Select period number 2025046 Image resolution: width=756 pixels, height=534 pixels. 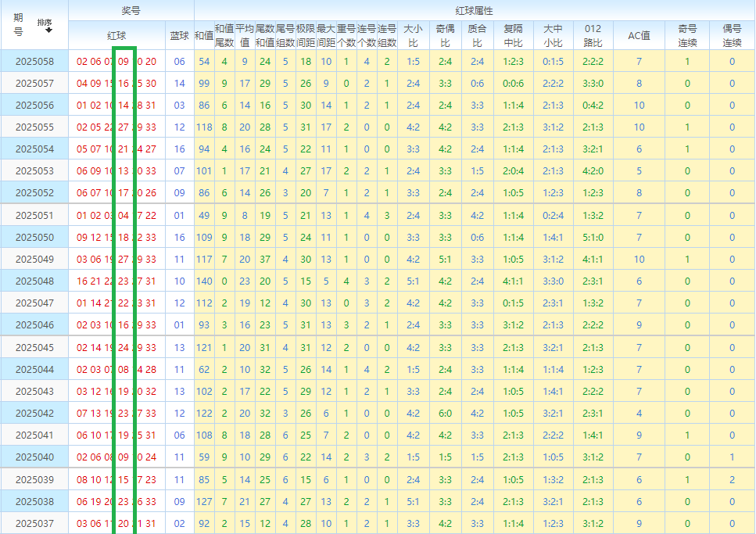tap(34, 324)
